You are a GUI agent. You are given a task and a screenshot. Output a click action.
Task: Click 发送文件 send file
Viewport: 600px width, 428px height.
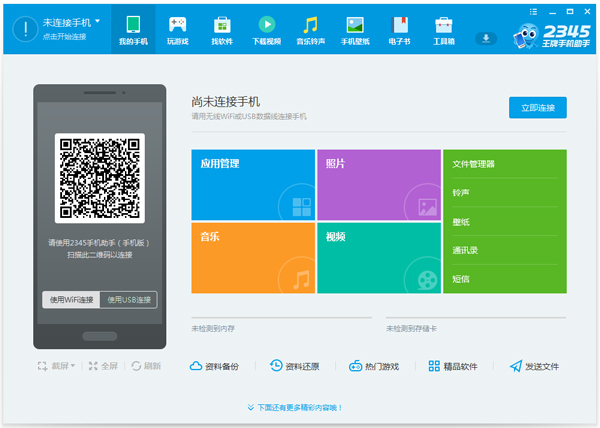(534, 366)
